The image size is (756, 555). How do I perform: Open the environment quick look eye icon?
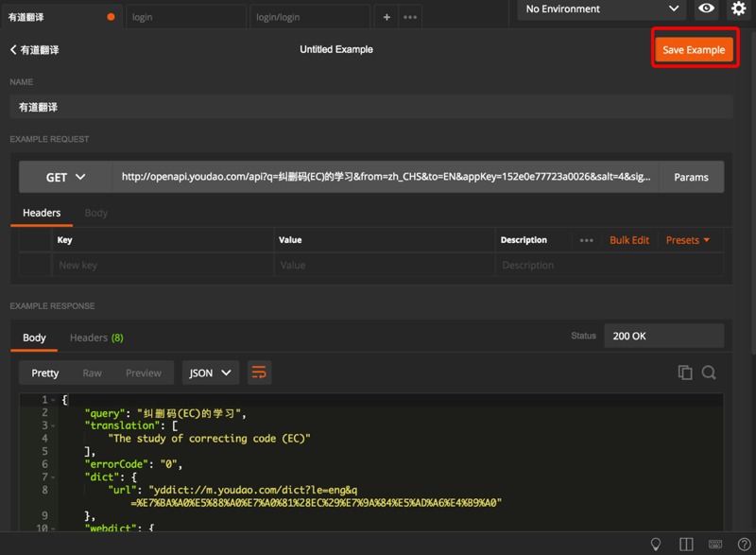click(x=706, y=9)
